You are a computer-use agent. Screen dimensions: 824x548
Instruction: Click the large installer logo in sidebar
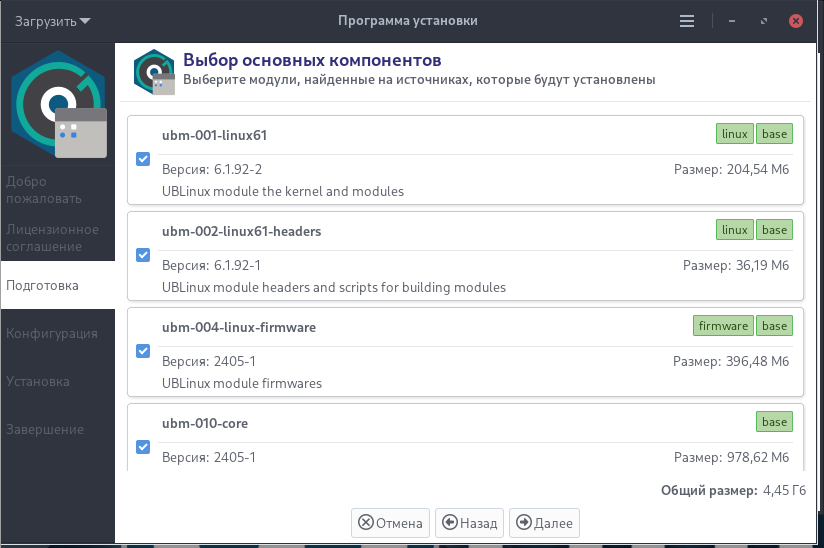coord(58,105)
